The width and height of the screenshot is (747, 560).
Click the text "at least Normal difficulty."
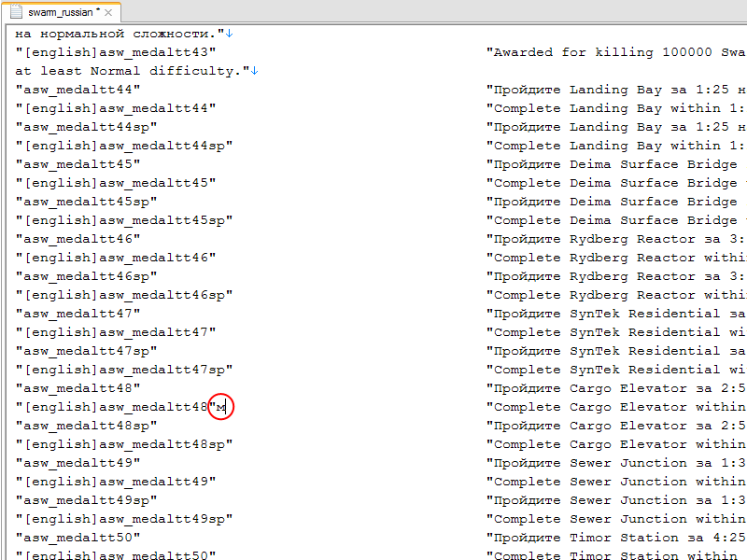[133, 71]
